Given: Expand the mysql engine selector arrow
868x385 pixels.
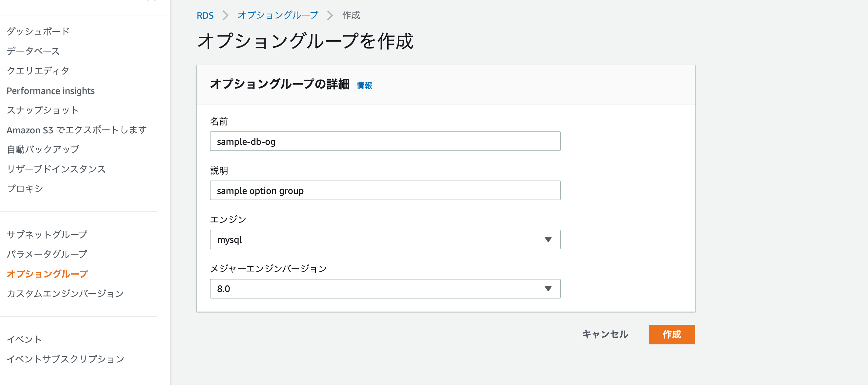Looking at the screenshot, I should (549, 240).
